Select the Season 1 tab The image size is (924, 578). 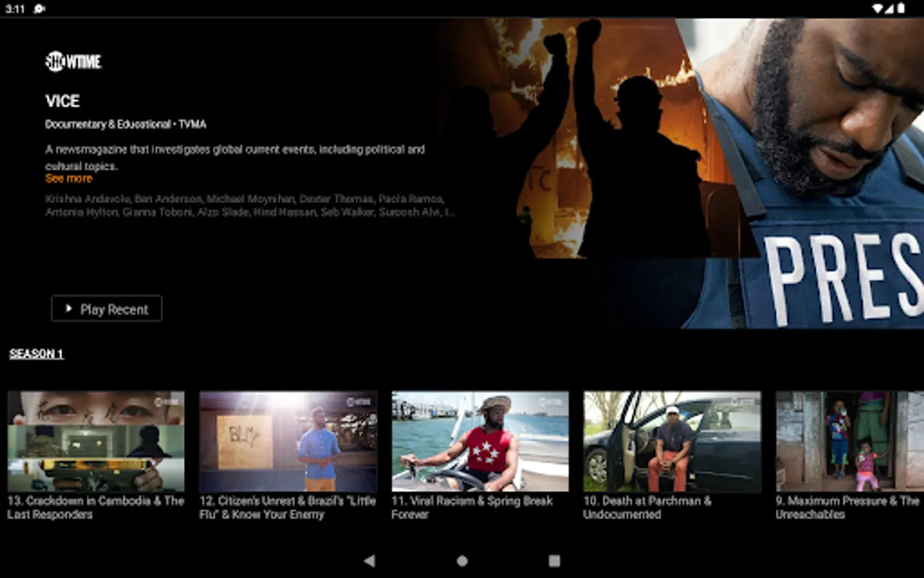pos(37,354)
